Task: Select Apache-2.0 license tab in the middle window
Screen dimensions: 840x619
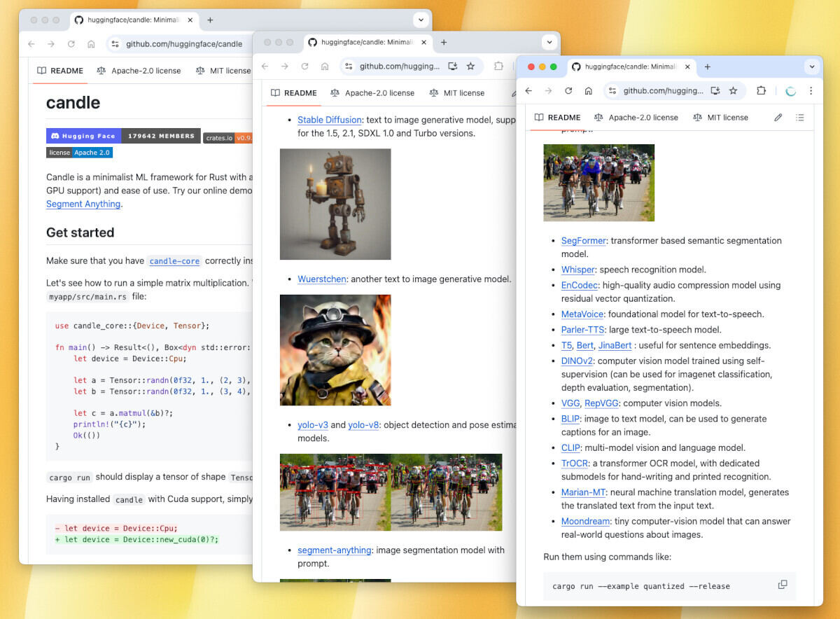Action: coord(372,93)
